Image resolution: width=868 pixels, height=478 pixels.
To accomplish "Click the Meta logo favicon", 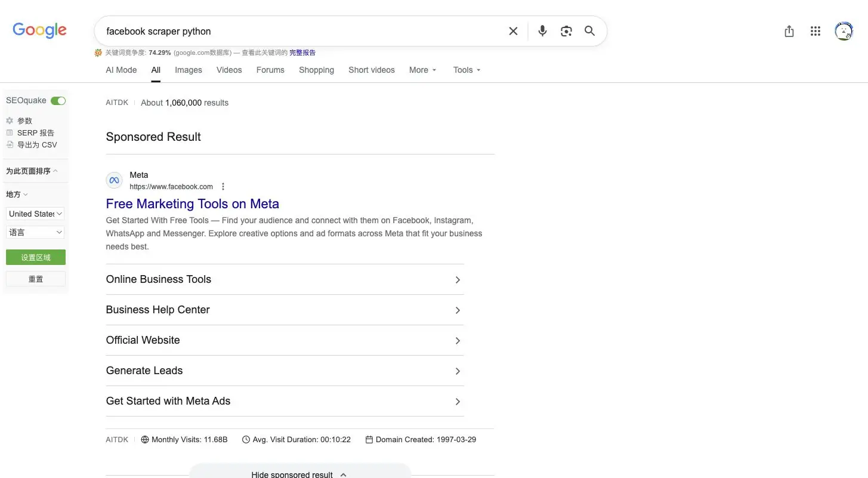I will tap(115, 180).
